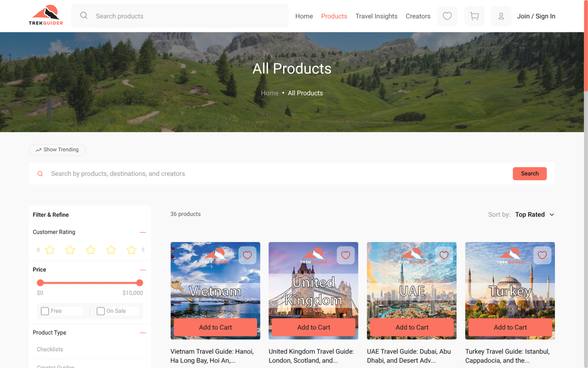The image size is (588, 368).
Task: Select the first star in Customer Rating
Action: [50, 250]
